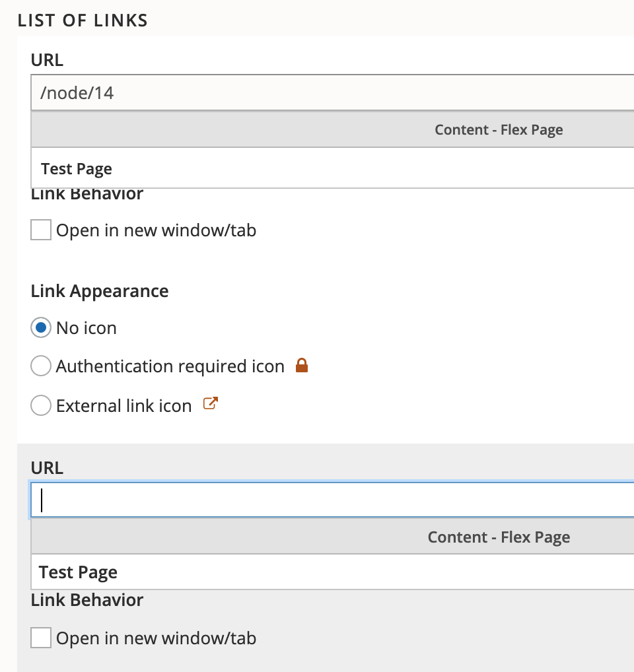Click "Content - Flex Page" header below empty URL field
Screen dimensions: 634x672
click(x=499, y=537)
